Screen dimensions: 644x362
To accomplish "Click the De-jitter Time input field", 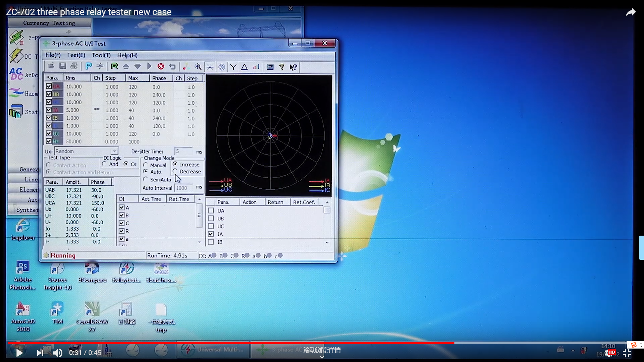I will tap(184, 152).
